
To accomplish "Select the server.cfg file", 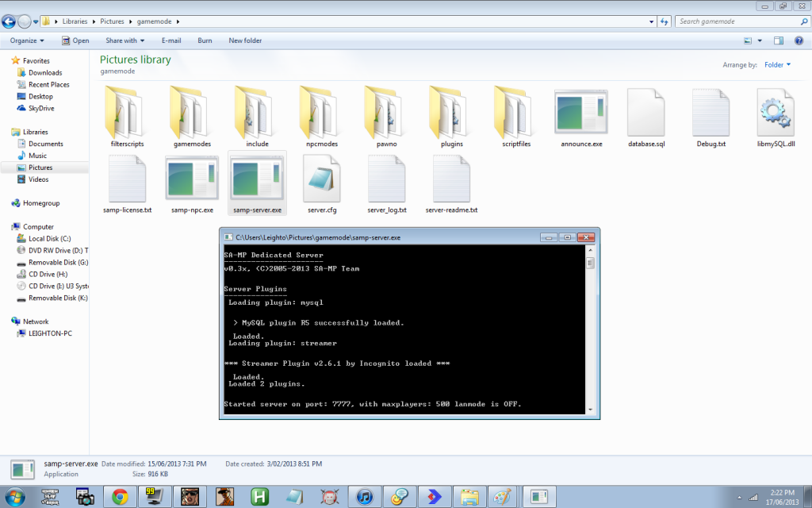I will (322, 183).
